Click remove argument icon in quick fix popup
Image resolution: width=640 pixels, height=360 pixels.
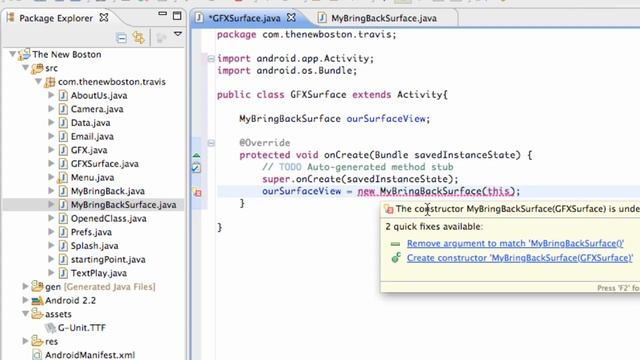pos(395,244)
